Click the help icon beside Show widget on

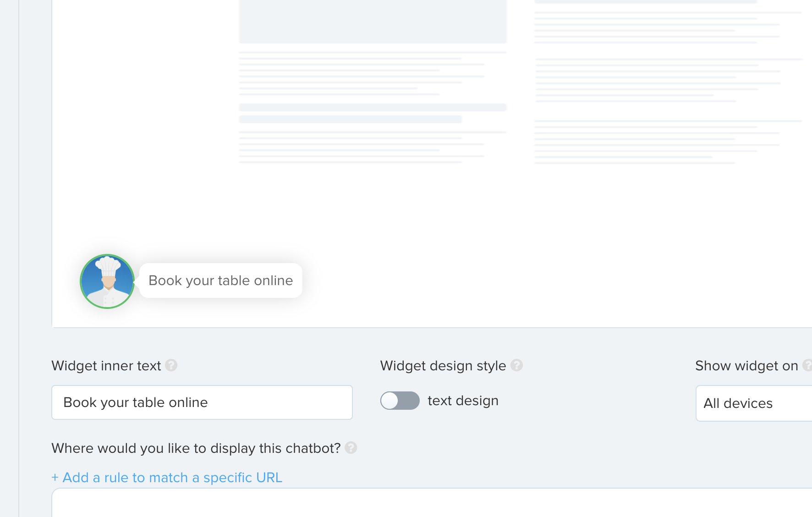(x=807, y=365)
